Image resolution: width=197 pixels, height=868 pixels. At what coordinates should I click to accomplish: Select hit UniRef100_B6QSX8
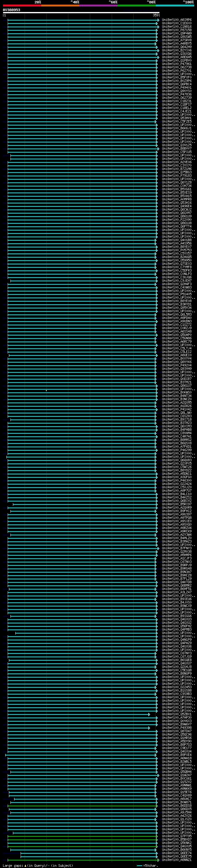pos(176,443)
